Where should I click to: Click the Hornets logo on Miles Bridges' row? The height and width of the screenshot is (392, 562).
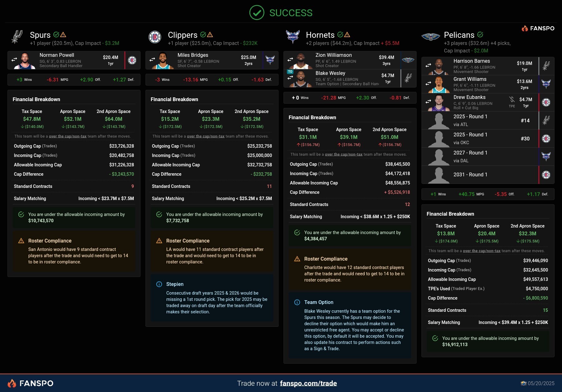(270, 60)
